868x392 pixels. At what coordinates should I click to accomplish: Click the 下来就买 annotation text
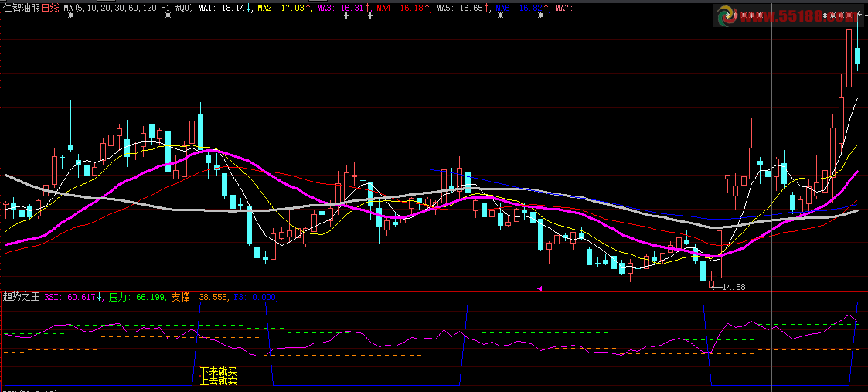[218, 372]
